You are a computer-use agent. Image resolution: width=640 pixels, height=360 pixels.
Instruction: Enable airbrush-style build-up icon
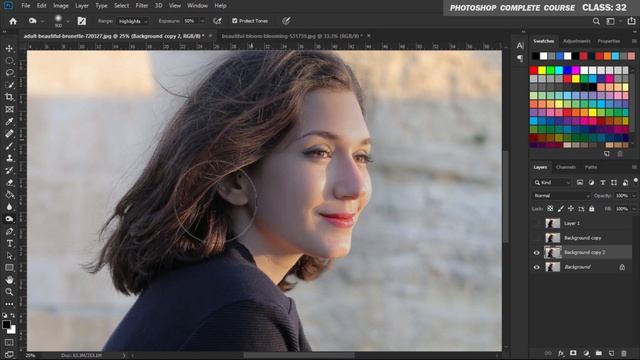pyautogui.click(x=217, y=21)
